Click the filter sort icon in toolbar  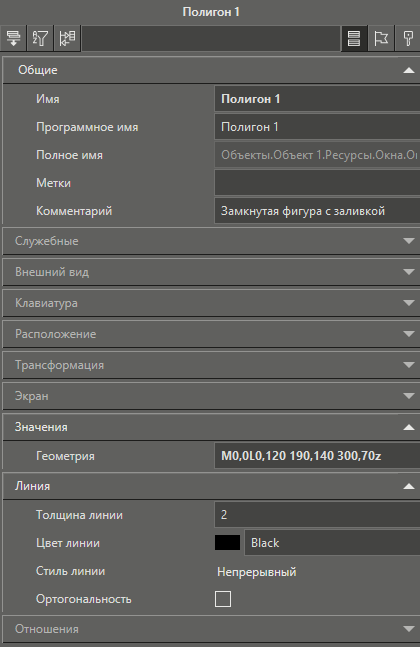pos(40,38)
